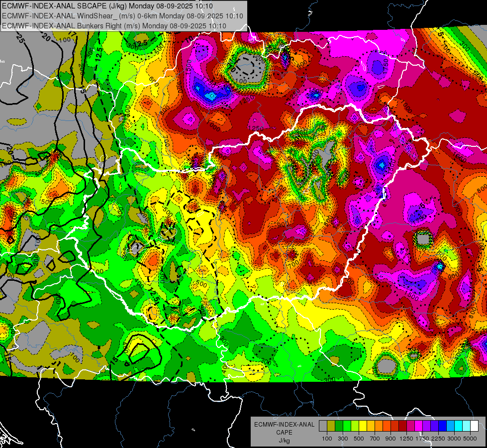Click the cyan legend swatch above 3000

pos(459,426)
